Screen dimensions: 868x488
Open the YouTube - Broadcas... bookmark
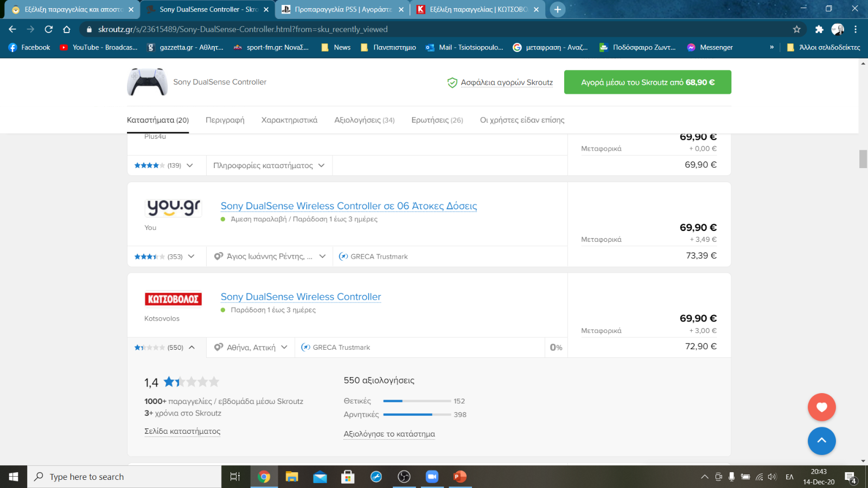98,47
